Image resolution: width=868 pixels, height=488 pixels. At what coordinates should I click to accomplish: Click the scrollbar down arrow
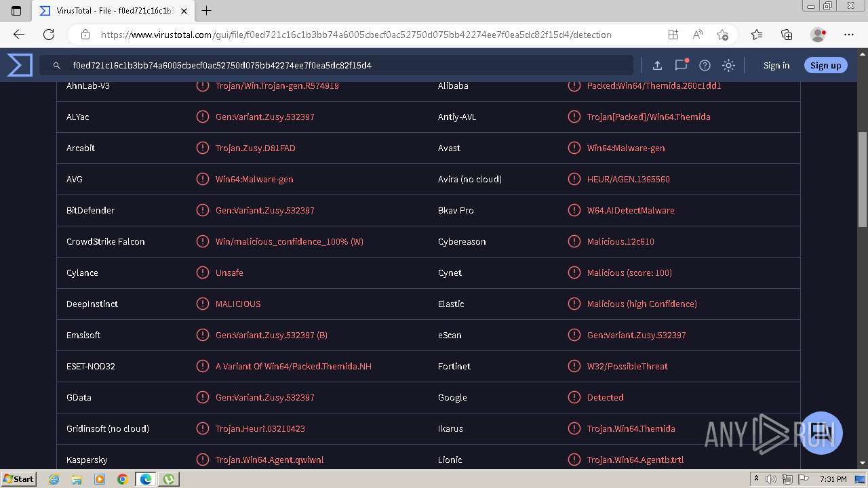pos(863,463)
